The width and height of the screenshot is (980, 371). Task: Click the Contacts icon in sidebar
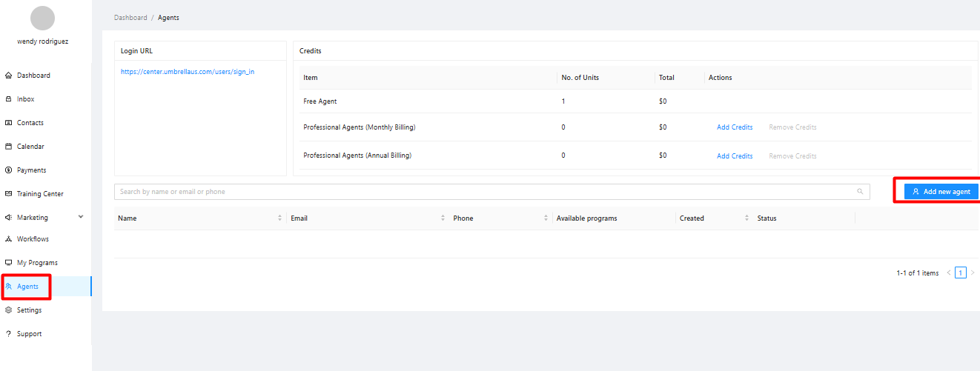tap(8, 123)
